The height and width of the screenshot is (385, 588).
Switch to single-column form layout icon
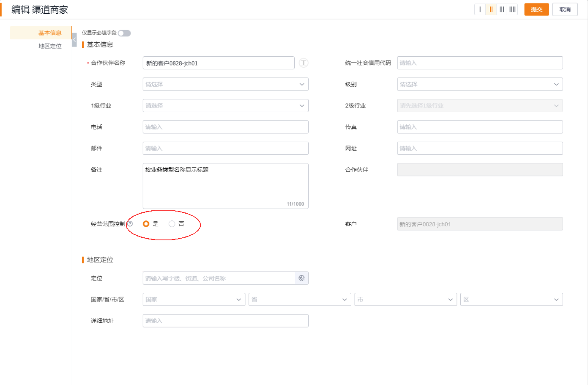tap(480, 9)
